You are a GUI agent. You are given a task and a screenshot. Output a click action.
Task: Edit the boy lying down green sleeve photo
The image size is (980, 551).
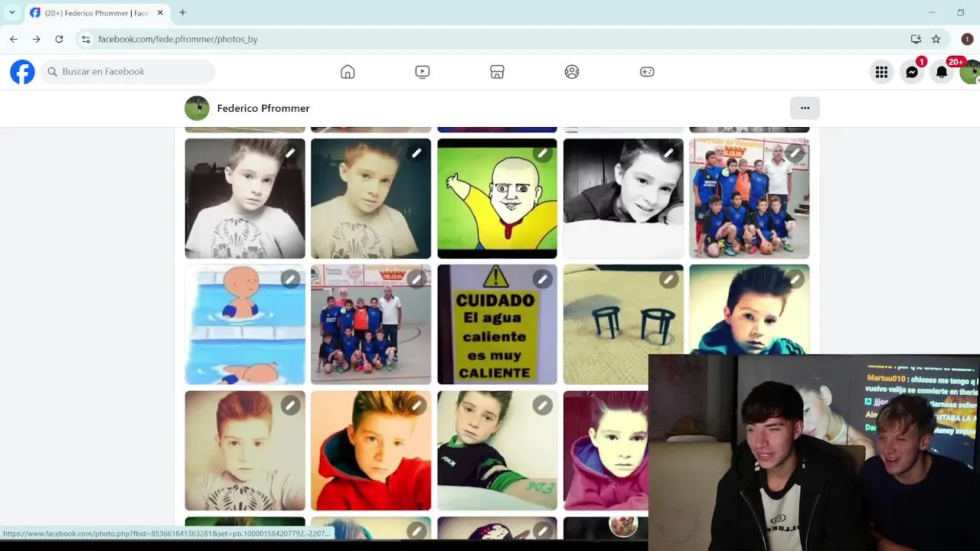coord(543,406)
